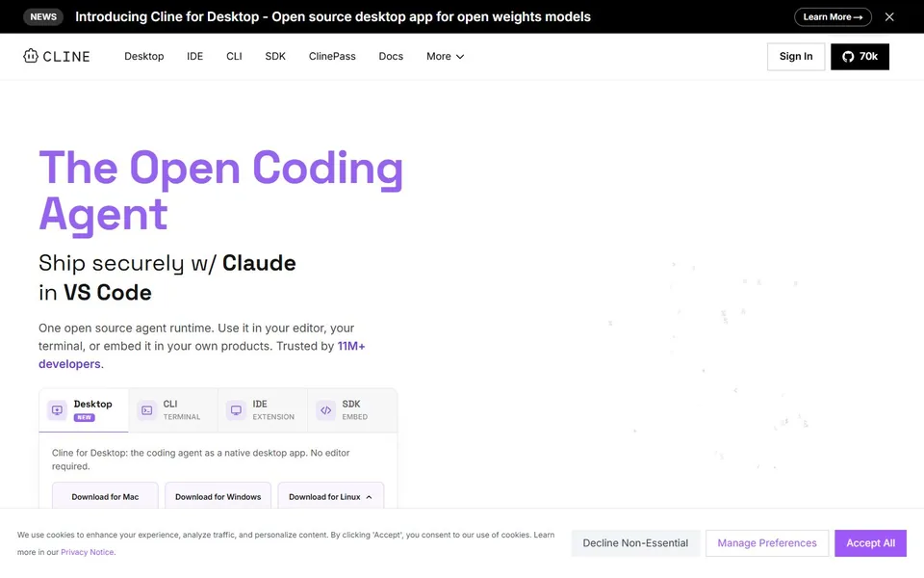This screenshot has width=924, height=578.
Task: Open the Privacy Notice link
Action: click(x=88, y=552)
